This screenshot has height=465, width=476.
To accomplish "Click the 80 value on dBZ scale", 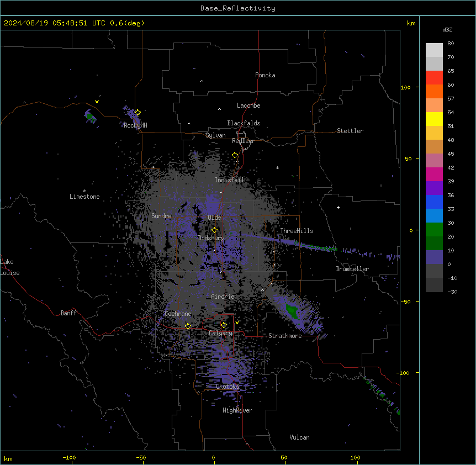I will (451, 44).
